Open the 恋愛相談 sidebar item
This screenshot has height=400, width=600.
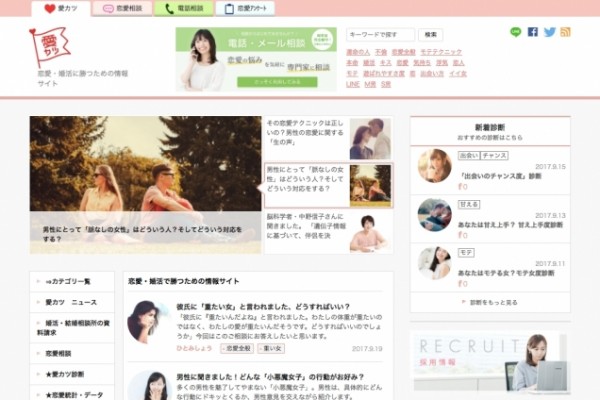72,353
